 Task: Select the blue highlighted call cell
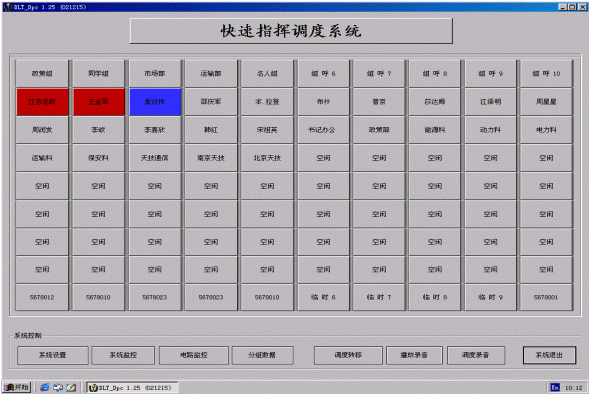pos(155,102)
